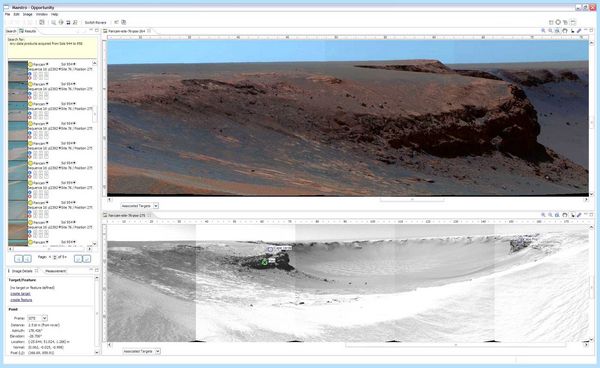Toggle first checkbox under the first Pancam result

(x=35, y=75)
